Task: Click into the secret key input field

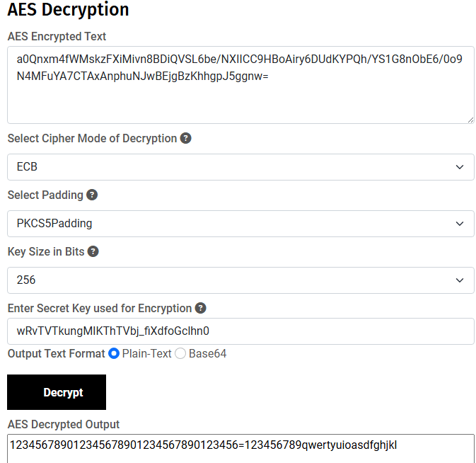Action: pyautogui.click(x=240, y=331)
